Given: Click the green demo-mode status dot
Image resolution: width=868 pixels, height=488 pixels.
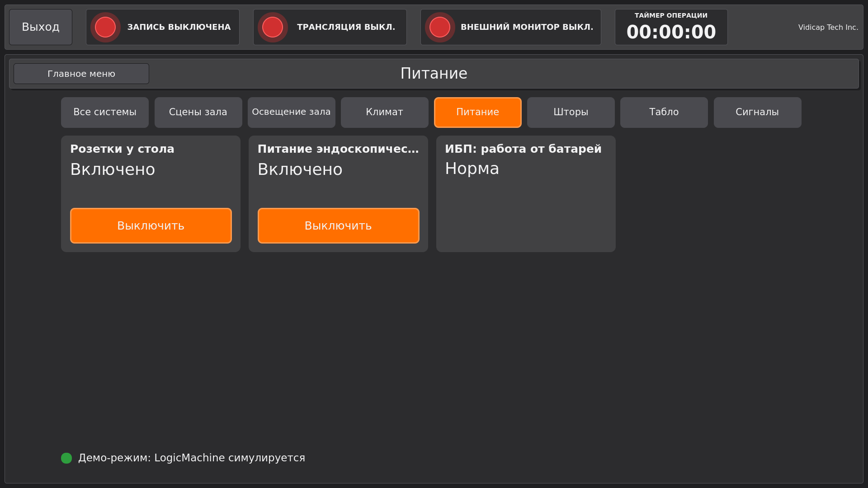Looking at the screenshot, I should point(66,458).
